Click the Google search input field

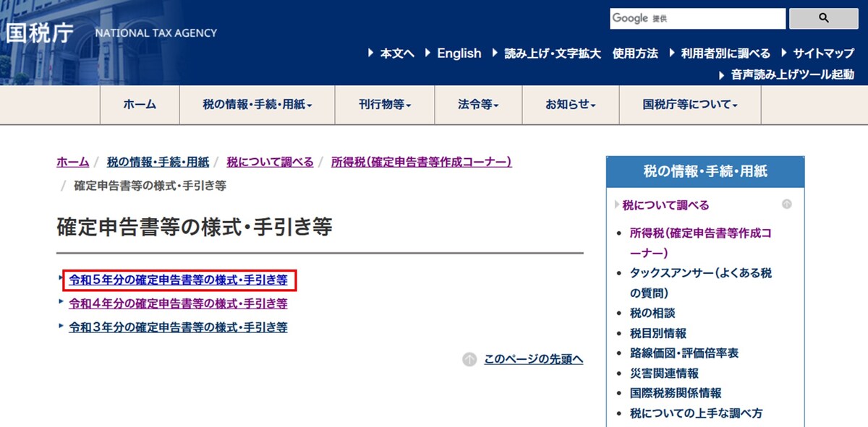pyautogui.click(x=697, y=19)
